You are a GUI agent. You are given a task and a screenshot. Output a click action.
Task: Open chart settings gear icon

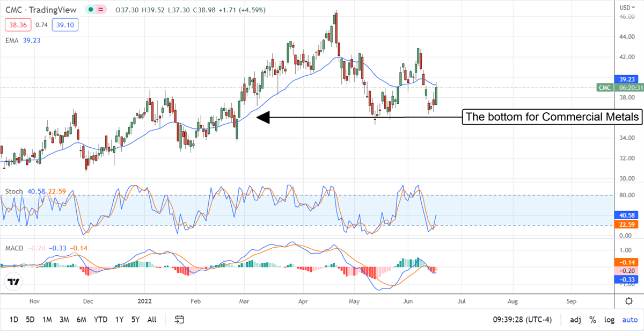pos(628,300)
